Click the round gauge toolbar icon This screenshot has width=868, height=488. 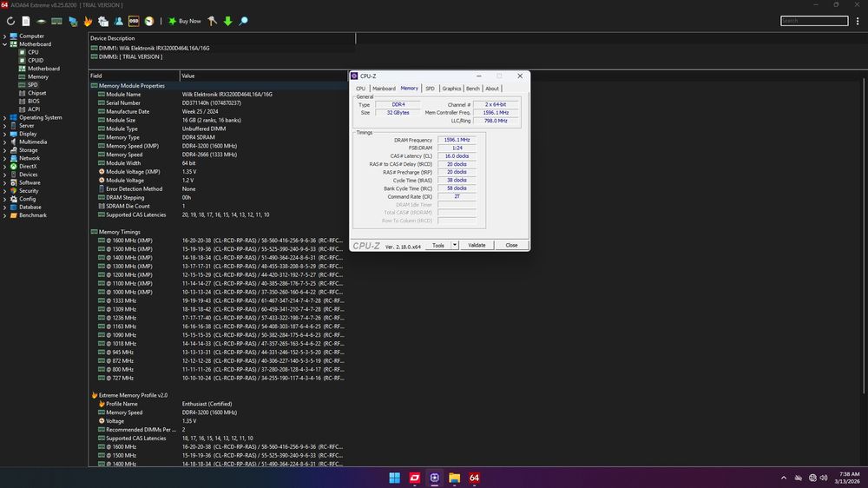149,21
